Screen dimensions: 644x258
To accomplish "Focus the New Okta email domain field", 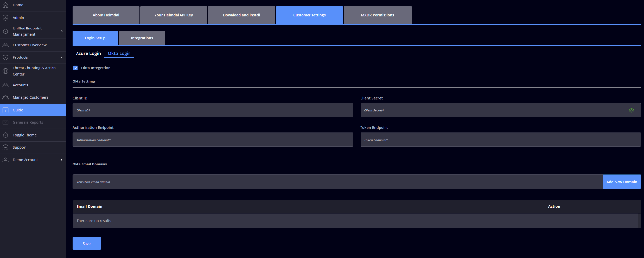I will click(337, 182).
